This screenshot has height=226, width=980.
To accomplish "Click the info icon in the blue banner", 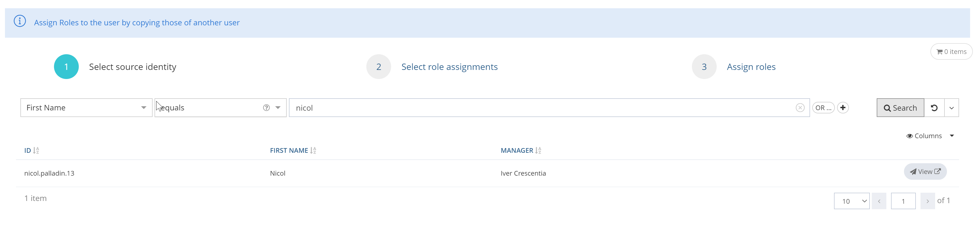I will pyautogui.click(x=20, y=21).
